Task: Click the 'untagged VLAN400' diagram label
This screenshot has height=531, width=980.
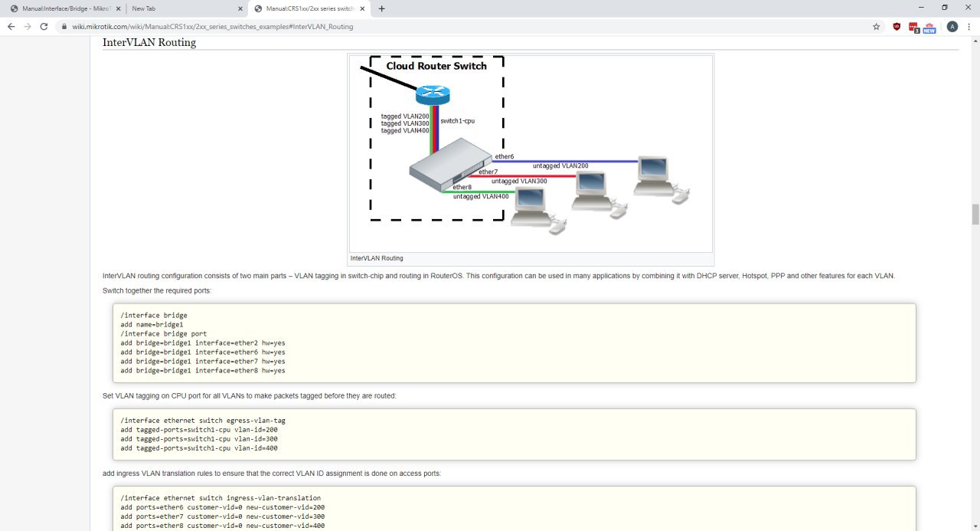Action: pos(481,197)
